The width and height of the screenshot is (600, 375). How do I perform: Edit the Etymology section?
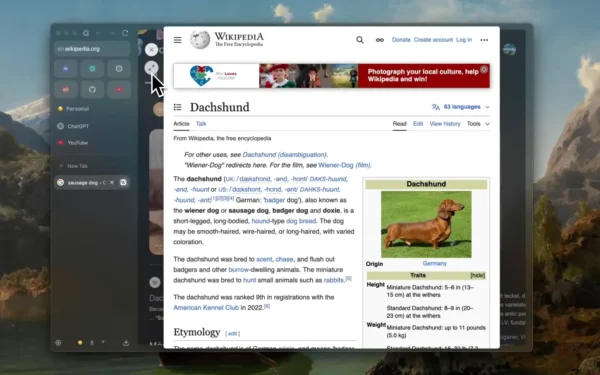coord(232,334)
